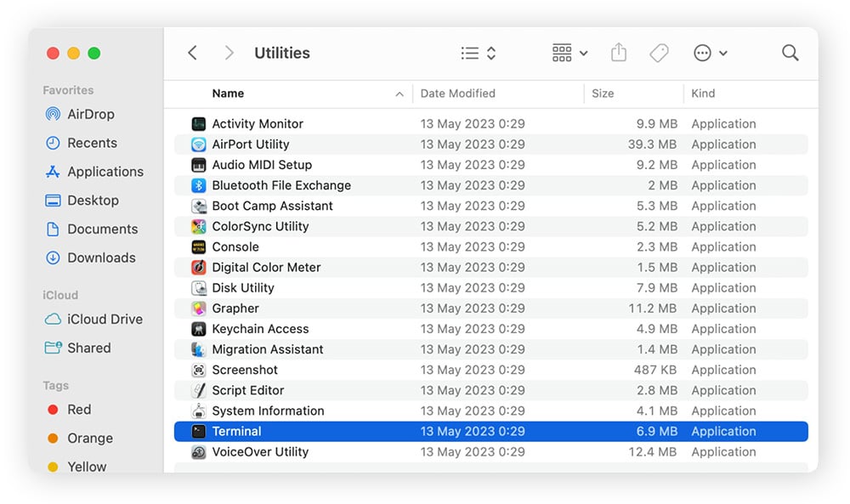Select the Grapher name text
Image resolution: width=850 pixels, height=504 pixels.
(235, 309)
